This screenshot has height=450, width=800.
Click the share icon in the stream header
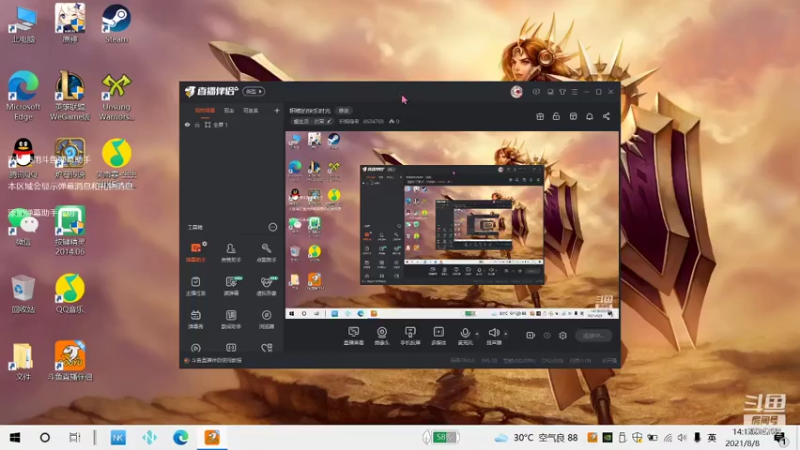[606, 116]
